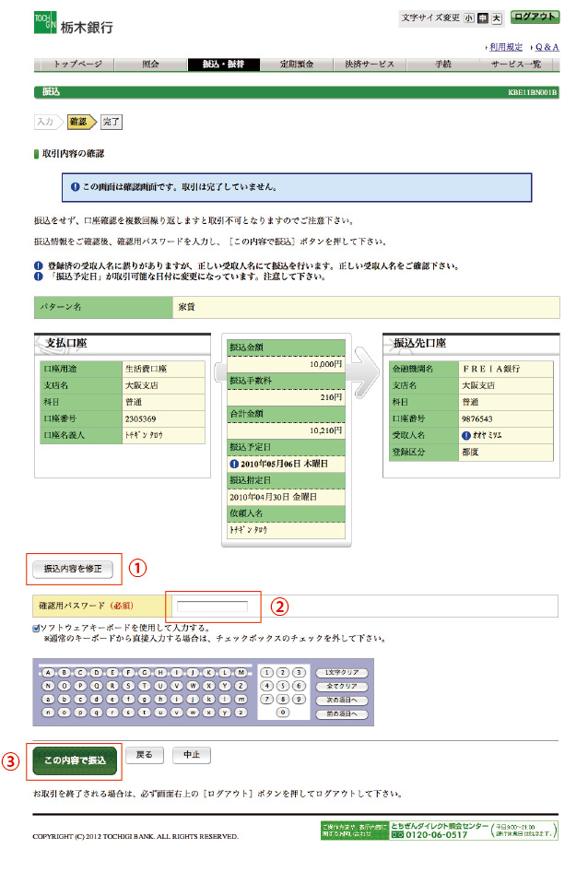Click info icon beside 2010年05月06日 date

tap(234, 464)
